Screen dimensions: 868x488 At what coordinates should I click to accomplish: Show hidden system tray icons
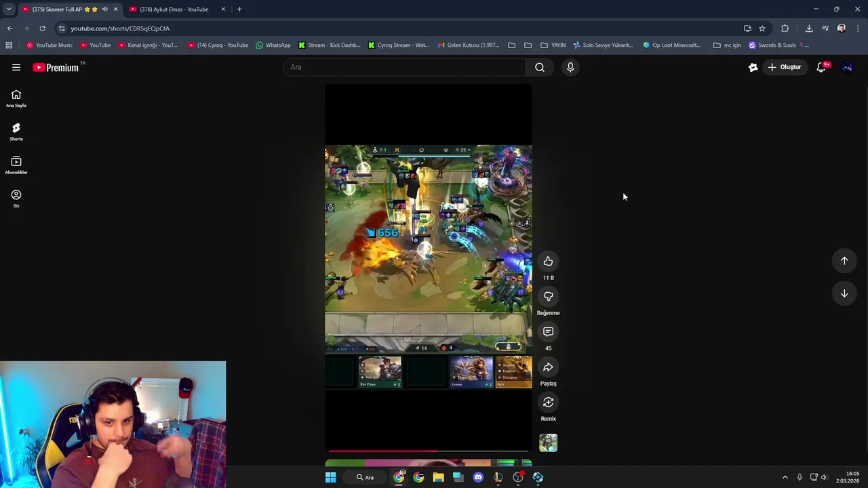click(x=785, y=477)
